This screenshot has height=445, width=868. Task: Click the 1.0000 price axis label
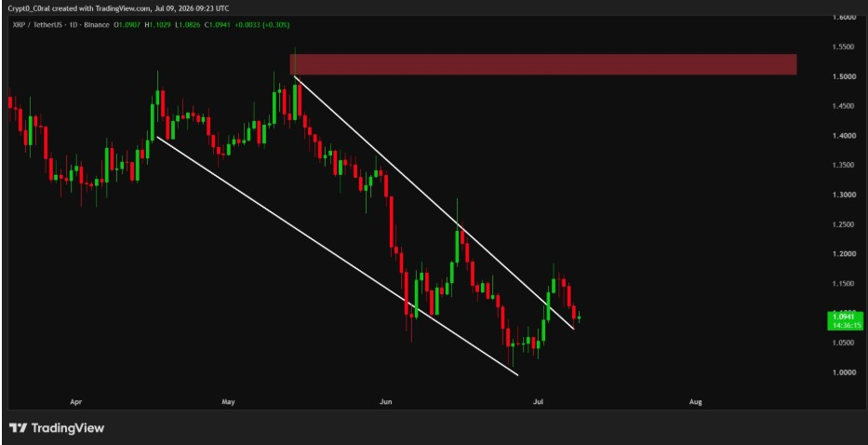[x=845, y=372]
